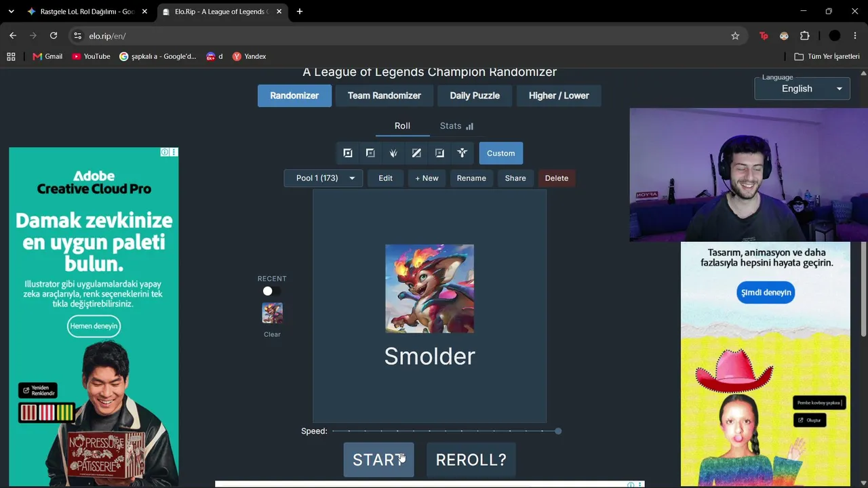Click the address bar URL elo.rip/en/
Image resolution: width=868 pixels, height=488 pixels.
(107, 36)
